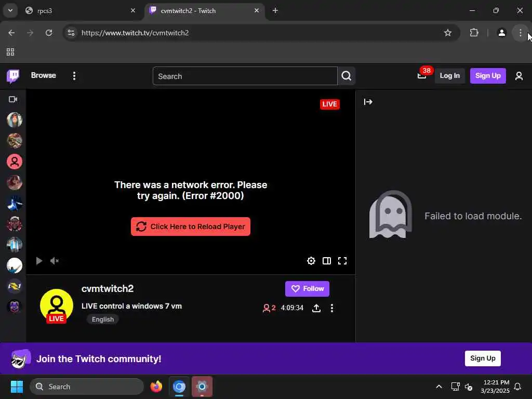The image size is (532, 399).
Task: Click the muted volume tray icon
Action: click(469, 387)
